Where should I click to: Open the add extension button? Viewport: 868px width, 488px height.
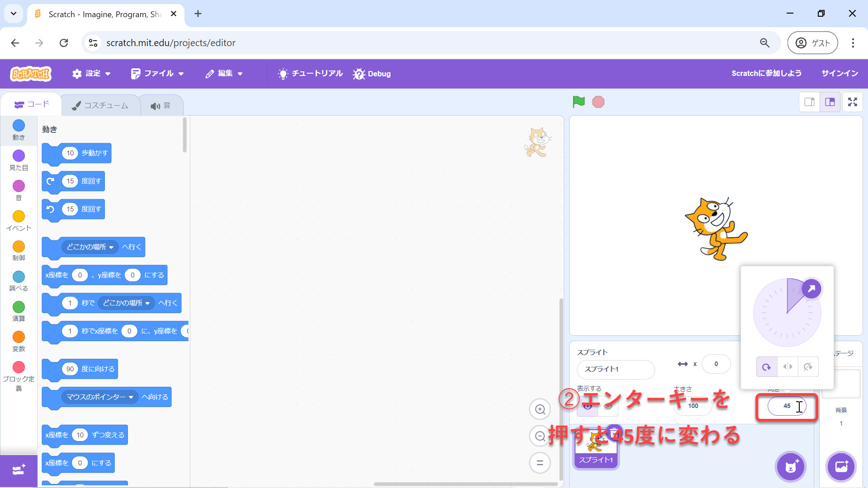pos(19,470)
